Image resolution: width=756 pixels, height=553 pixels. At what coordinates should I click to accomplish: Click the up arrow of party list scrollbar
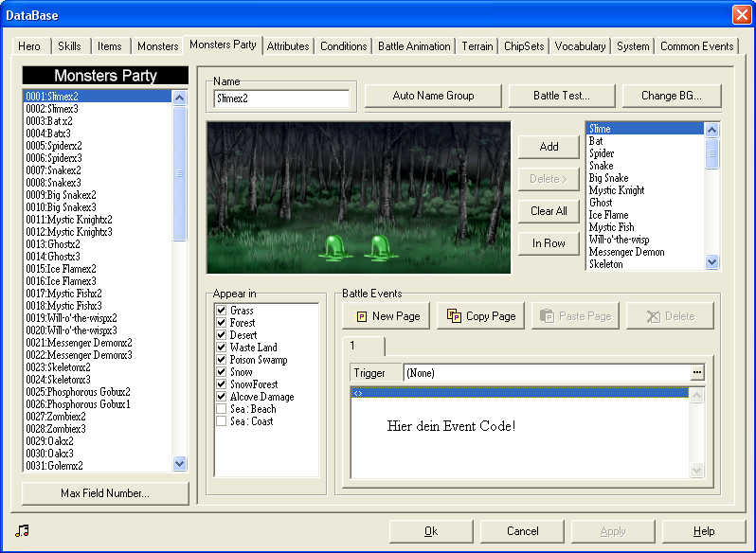pos(179,98)
